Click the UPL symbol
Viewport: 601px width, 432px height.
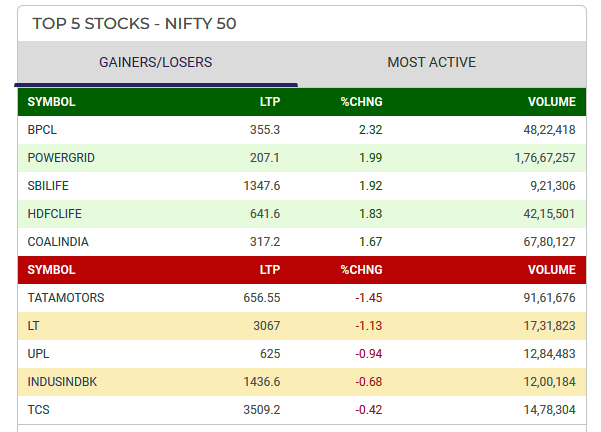coord(38,354)
